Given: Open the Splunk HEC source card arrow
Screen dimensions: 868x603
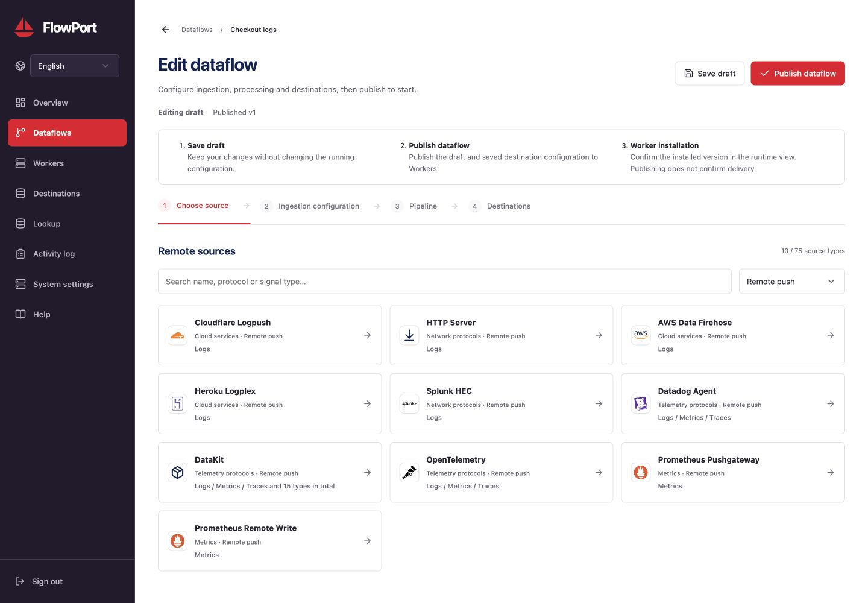Looking at the screenshot, I should [x=599, y=404].
